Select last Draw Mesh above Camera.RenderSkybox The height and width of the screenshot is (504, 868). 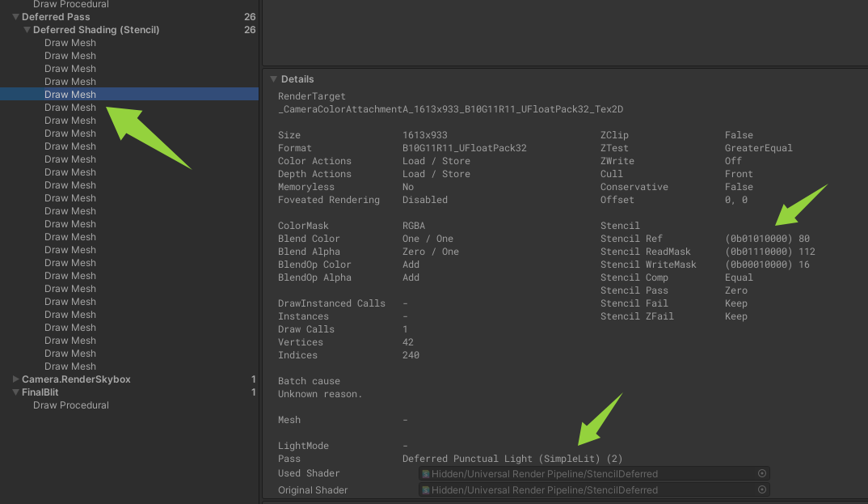[70, 366]
